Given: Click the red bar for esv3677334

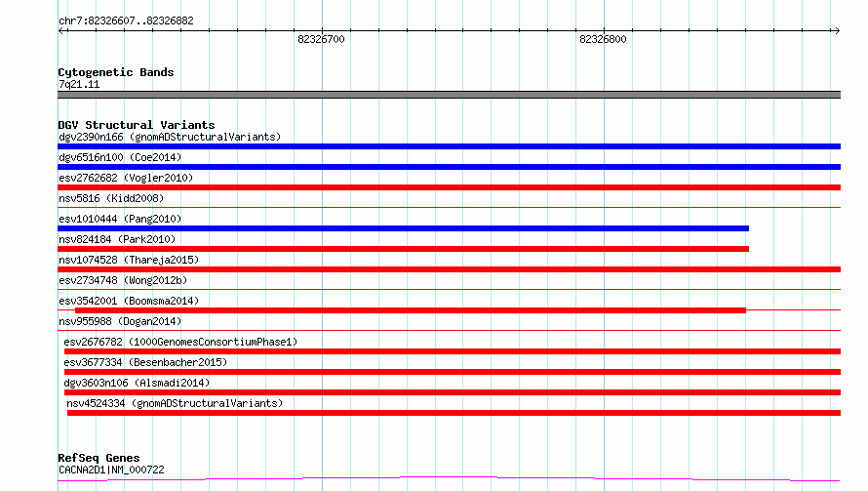Looking at the screenshot, I should click(453, 372).
